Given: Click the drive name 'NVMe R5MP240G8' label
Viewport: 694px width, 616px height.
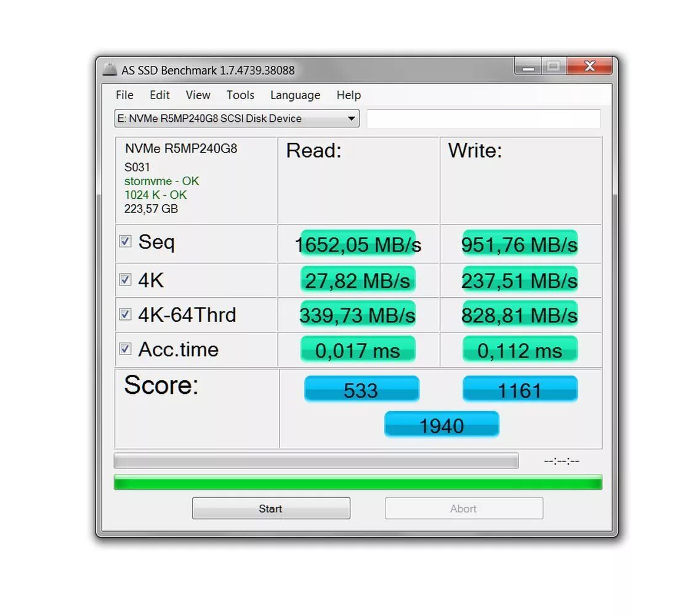Looking at the screenshot, I should click(x=181, y=148).
